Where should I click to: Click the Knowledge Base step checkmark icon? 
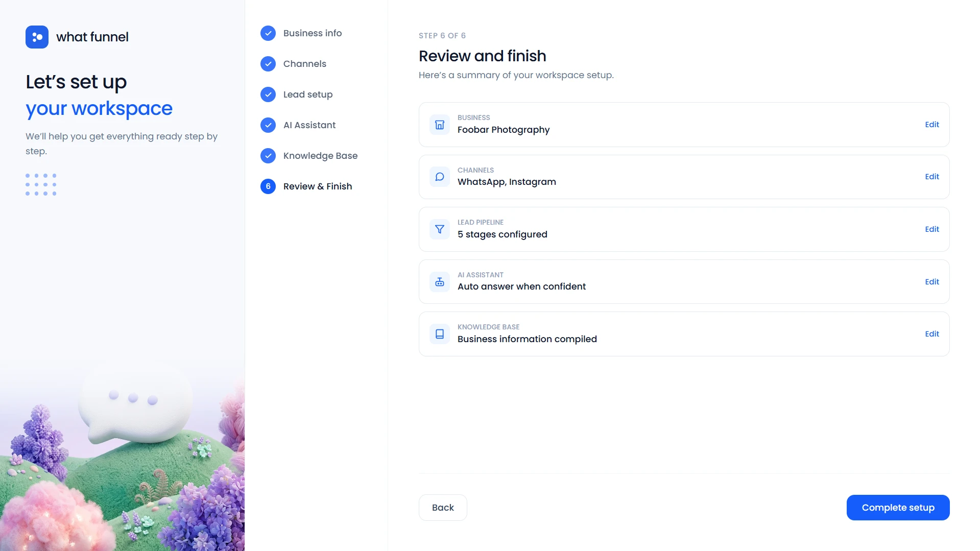click(x=268, y=156)
